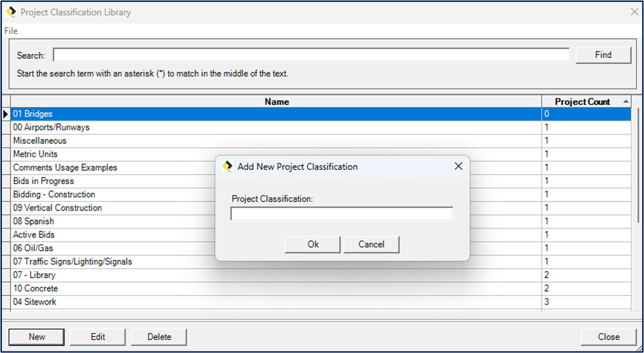Click the horizontal scrollbar below the grid
The image size is (644, 353).
click(315, 314)
